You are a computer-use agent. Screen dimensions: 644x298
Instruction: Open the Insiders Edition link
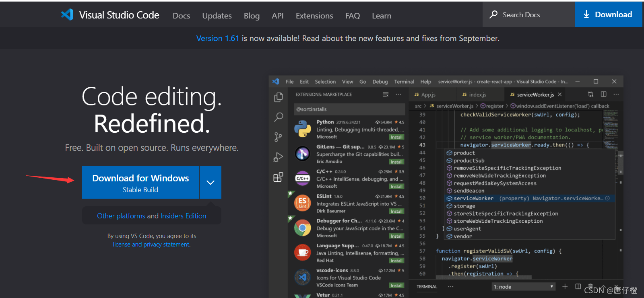pos(183,216)
